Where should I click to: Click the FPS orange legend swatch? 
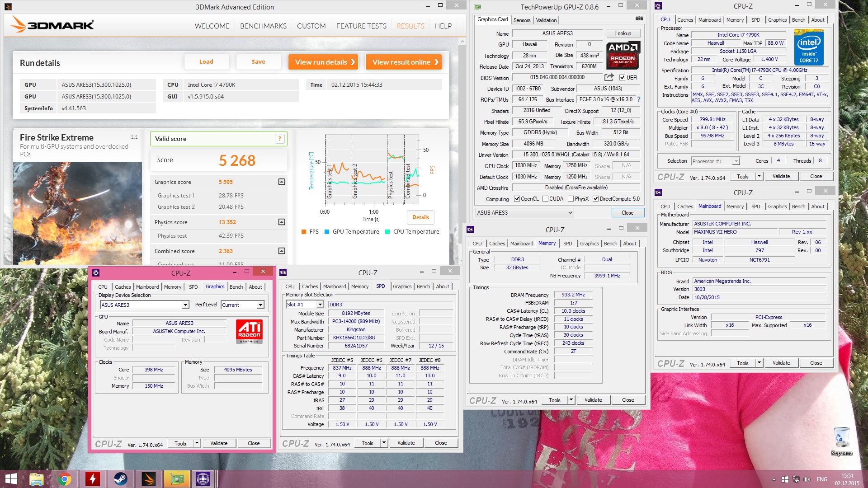[x=304, y=232]
